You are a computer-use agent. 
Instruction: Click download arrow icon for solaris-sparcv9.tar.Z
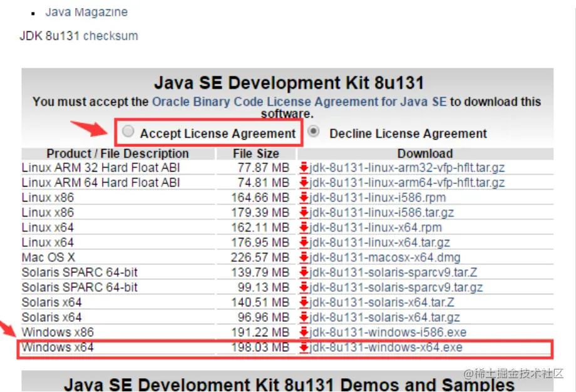[304, 272]
